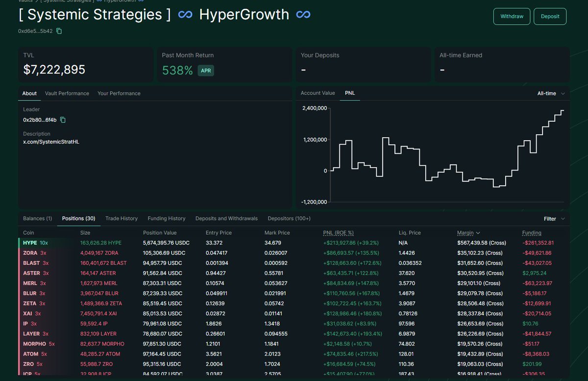Click the ATOM coin row label
588x381 pixels.
click(x=30, y=354)
